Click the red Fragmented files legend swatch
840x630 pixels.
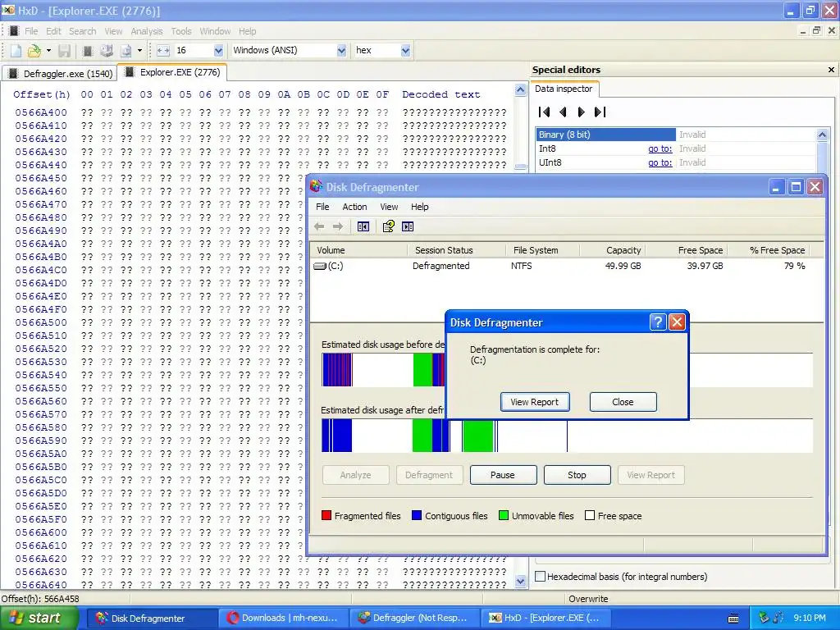[x=326, y=515]
